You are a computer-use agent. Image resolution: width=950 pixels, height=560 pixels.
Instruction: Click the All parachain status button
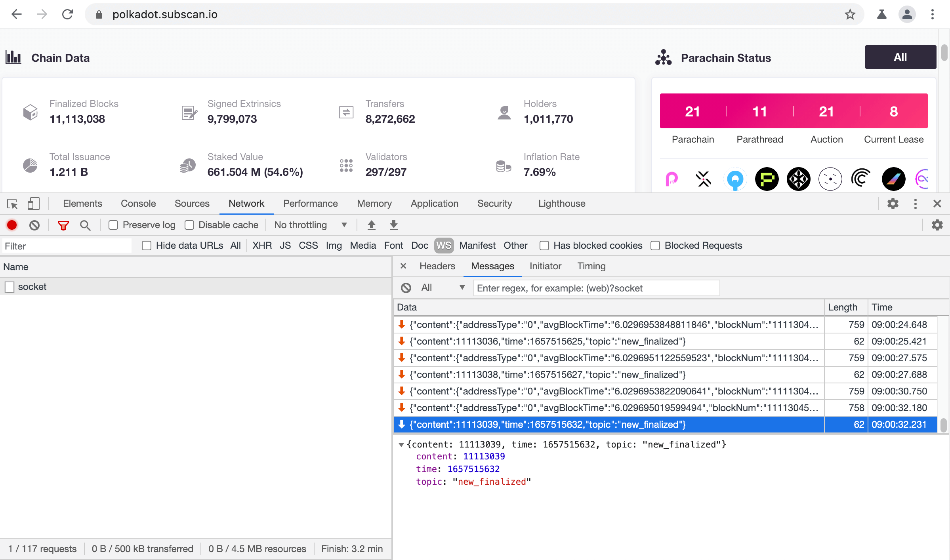pos(900,57)
